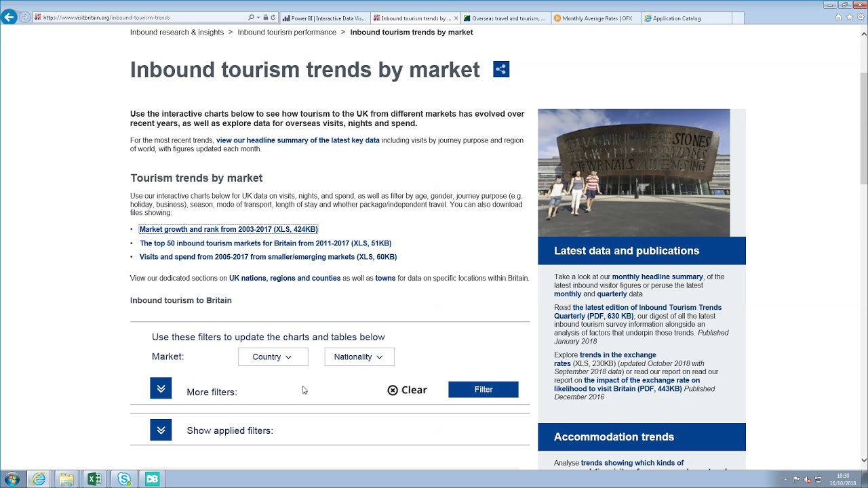Click the browser address bar URL
This screenshot has height=488, width=868.
[106, 18]
